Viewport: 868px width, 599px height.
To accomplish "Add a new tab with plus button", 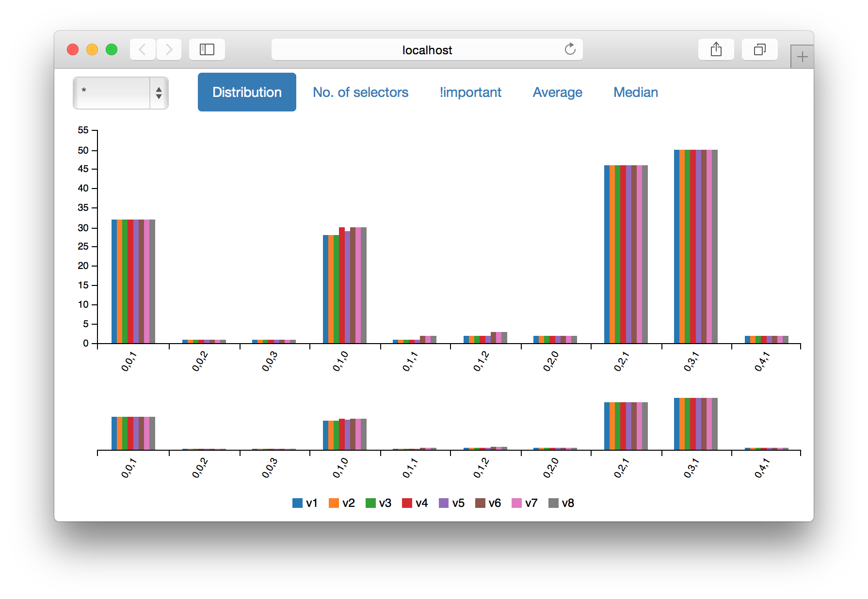I will pyautogui.click(x=802, y=57).
